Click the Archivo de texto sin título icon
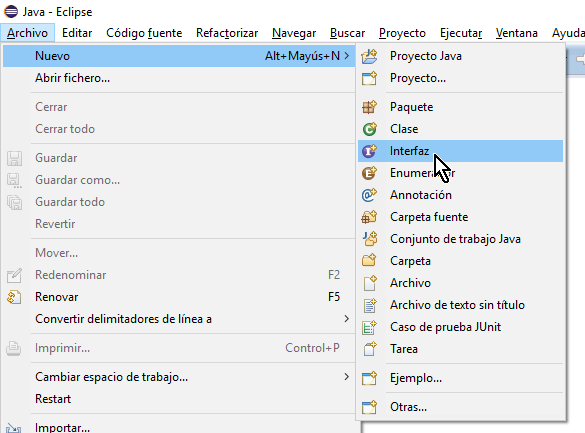The height and width of the screenshot is (433, 585). tap(369, 305)
